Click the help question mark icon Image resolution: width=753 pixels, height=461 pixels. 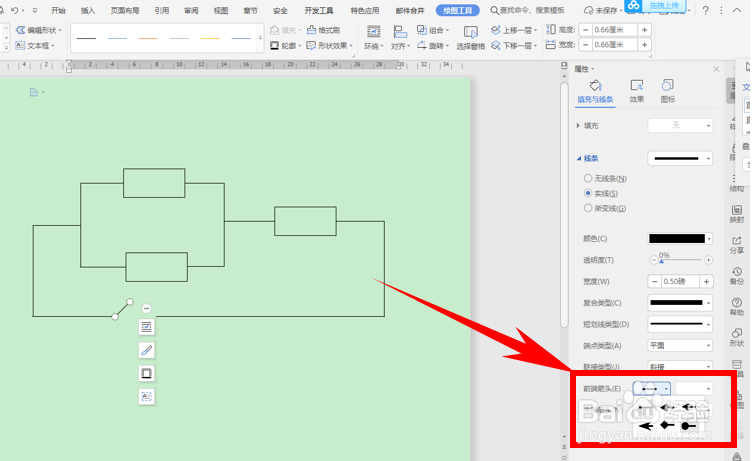705,10
